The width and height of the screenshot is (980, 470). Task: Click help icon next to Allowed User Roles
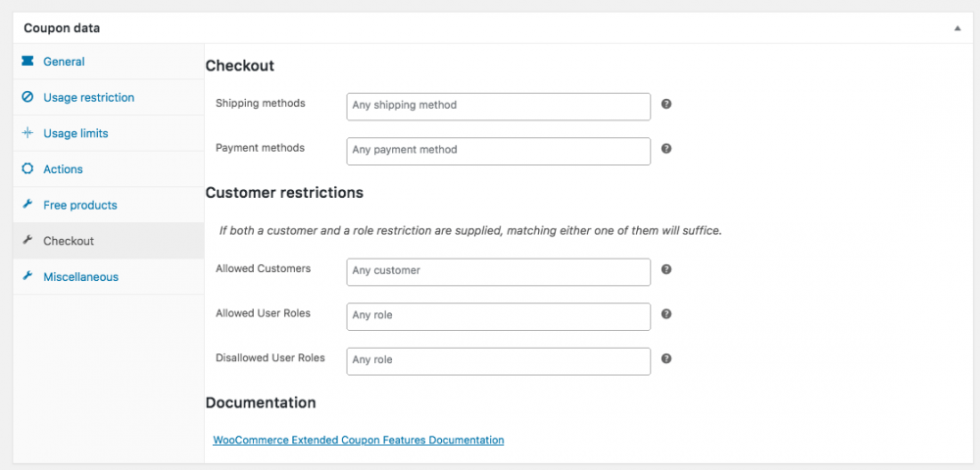click(x=666, y=314)
